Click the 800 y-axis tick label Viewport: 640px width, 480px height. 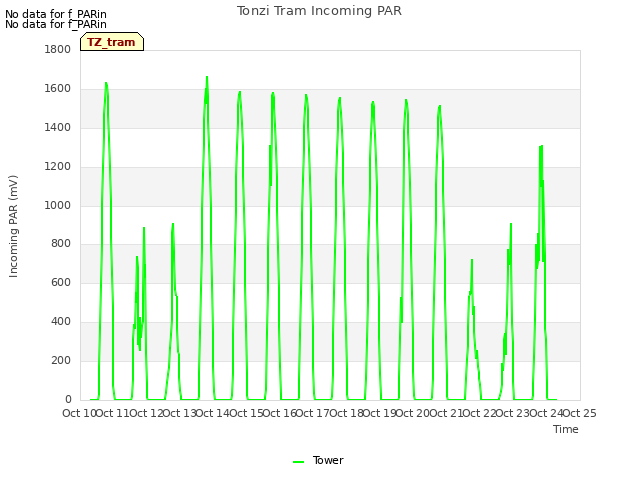(61, 244)
